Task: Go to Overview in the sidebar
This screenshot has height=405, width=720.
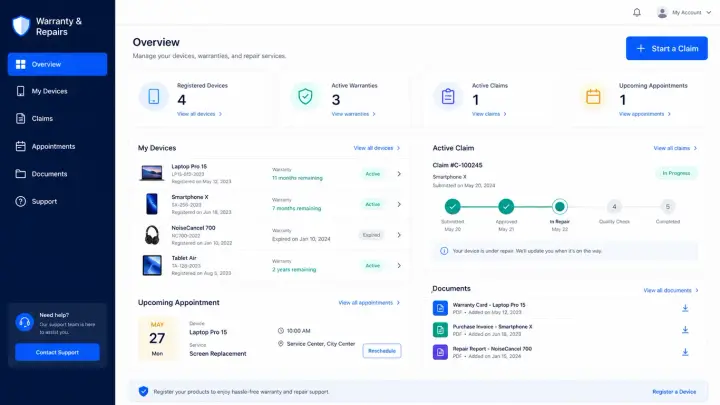Action: [x=57, y=64]
